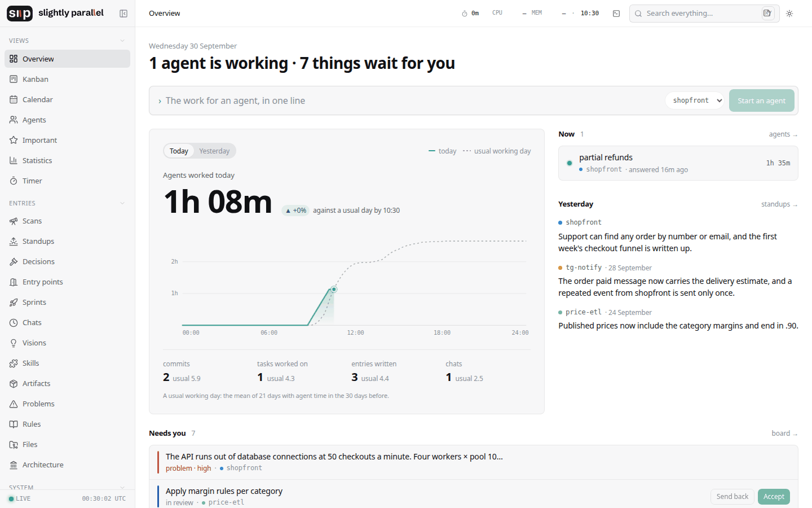812x508 pixels.
Task: Open the Important starred view
Action: (x=67, y=140)
